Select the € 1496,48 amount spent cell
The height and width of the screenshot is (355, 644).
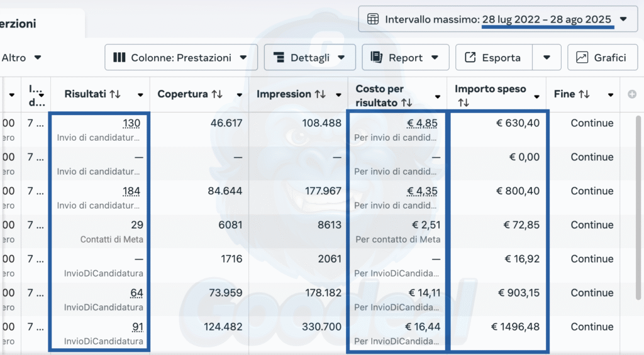[x=515, y=327]
